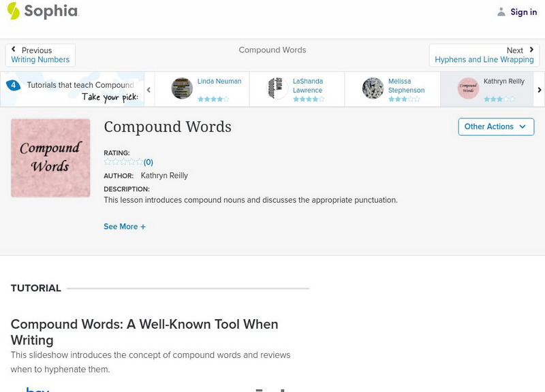The image size is (545, 392).
Task: Expand the description with See More
Action: click(125, 226)
